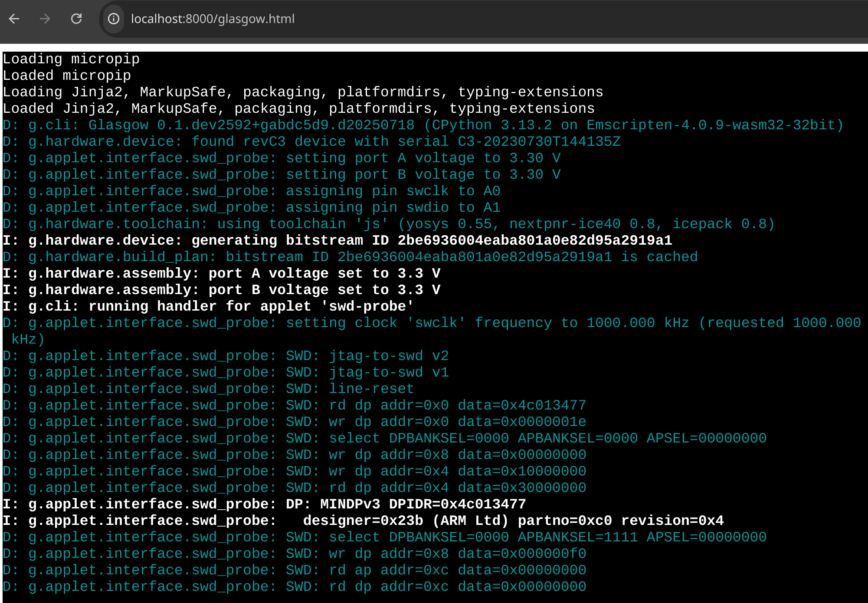Click the 'rd ap addr=0xc' log line

[294, 570]
